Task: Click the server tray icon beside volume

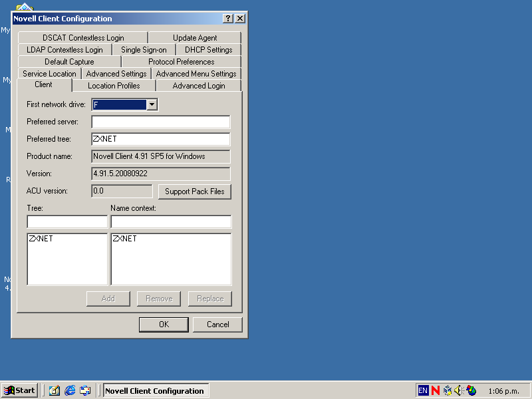Action: [x=448, y=390]
